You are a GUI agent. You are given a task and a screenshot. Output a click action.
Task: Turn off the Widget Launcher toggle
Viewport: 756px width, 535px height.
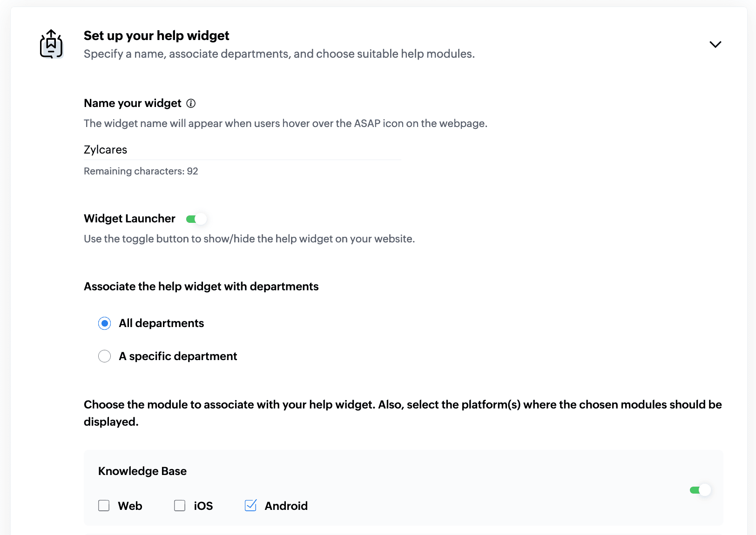pos(196,219)
